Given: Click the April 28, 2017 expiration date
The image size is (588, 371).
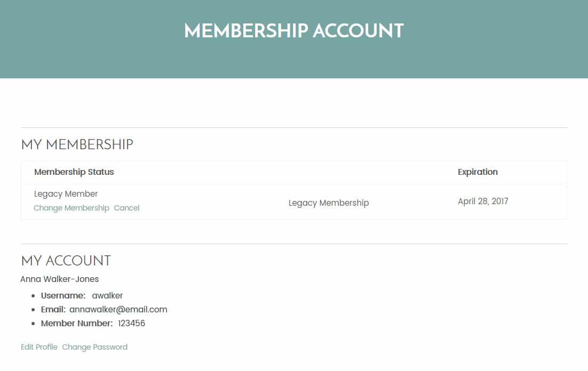Looking at the screenshot, I should pos(483,201).
